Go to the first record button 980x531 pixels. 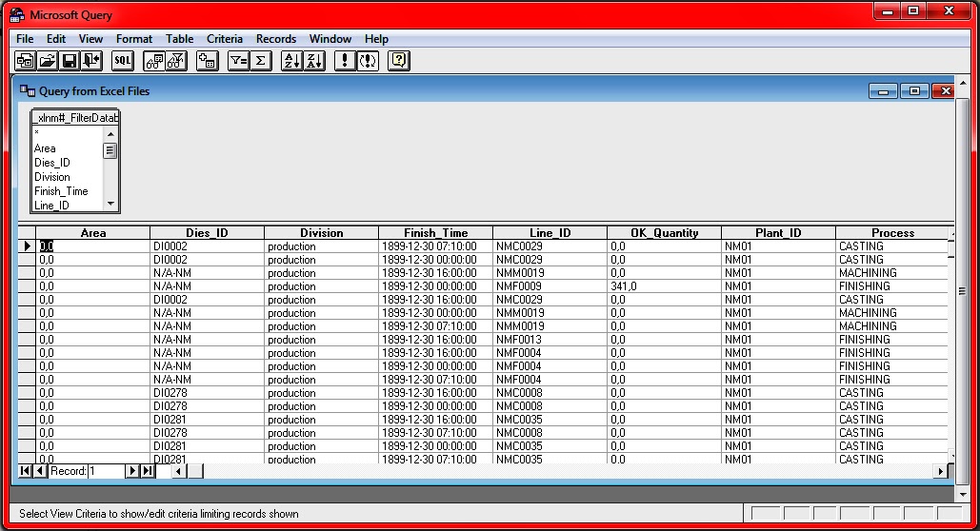[25, 471]
